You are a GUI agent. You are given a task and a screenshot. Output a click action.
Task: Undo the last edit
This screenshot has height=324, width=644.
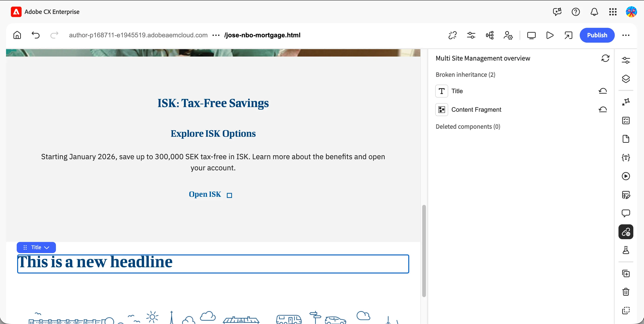click(36, 35)
